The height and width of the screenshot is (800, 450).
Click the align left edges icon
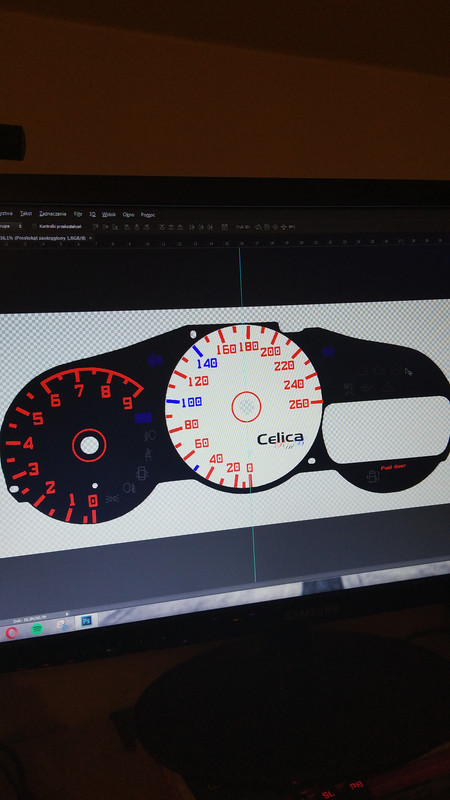pyautogui.click(x=127, y=227)
